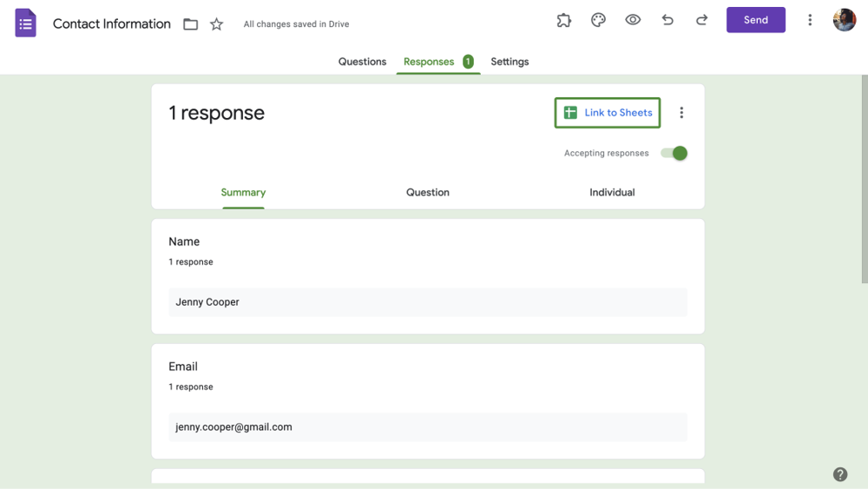
Task: Open the help question mark
Action: pyautogui.click(x=839, y=474)
